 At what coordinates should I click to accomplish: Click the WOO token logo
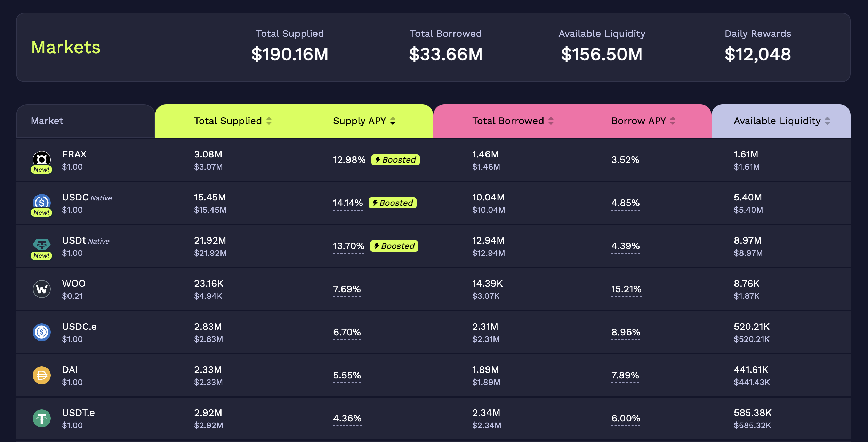click(42, 289)
